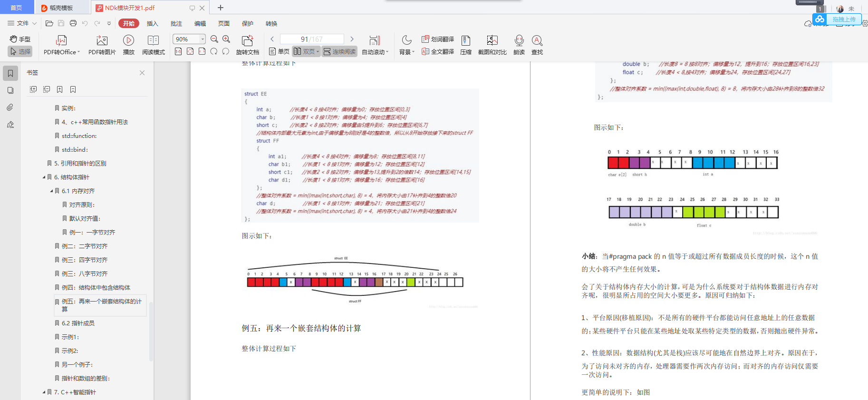This screenshot has width=868, height=400.
Task: Enter 阅读模式 reading mode
Action: 153,45
